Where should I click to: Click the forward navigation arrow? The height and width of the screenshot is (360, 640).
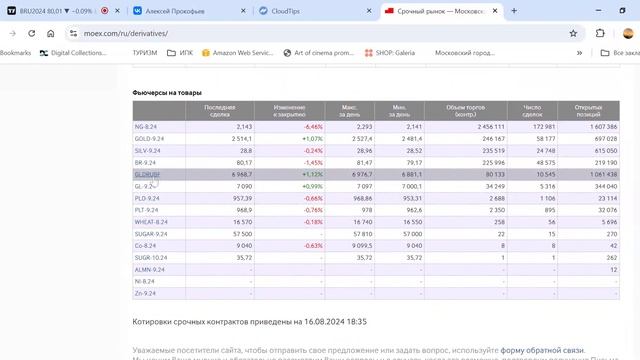pyautogui.click(x=13, y=33)
